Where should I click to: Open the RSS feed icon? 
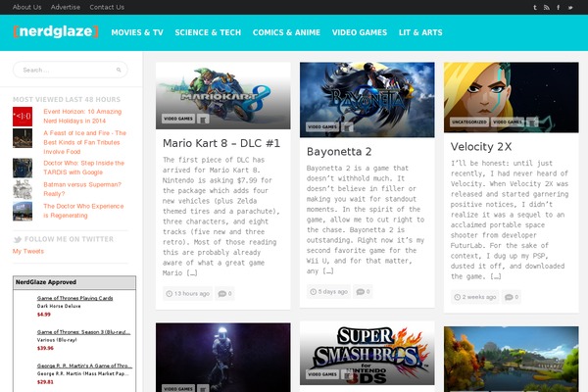[x=547, y=7]
